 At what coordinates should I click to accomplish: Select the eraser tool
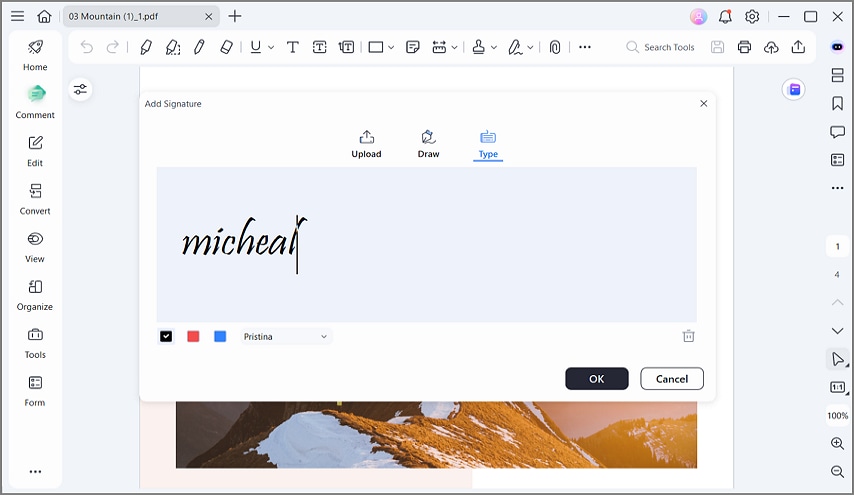tap(227, 47)
